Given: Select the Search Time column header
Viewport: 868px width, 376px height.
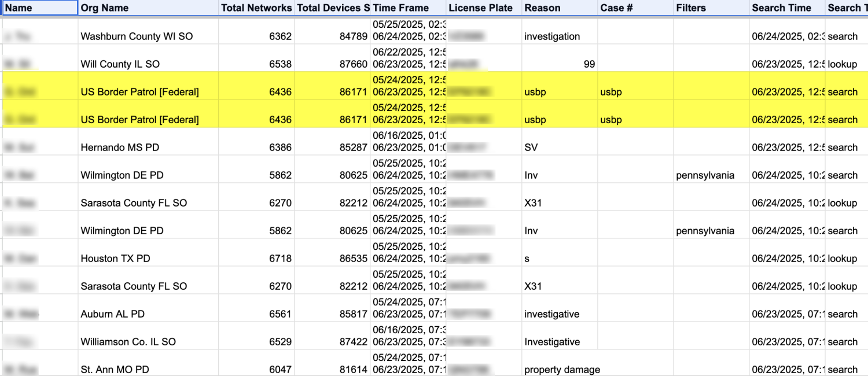Looking at the screenshot, I should [787, 8].
